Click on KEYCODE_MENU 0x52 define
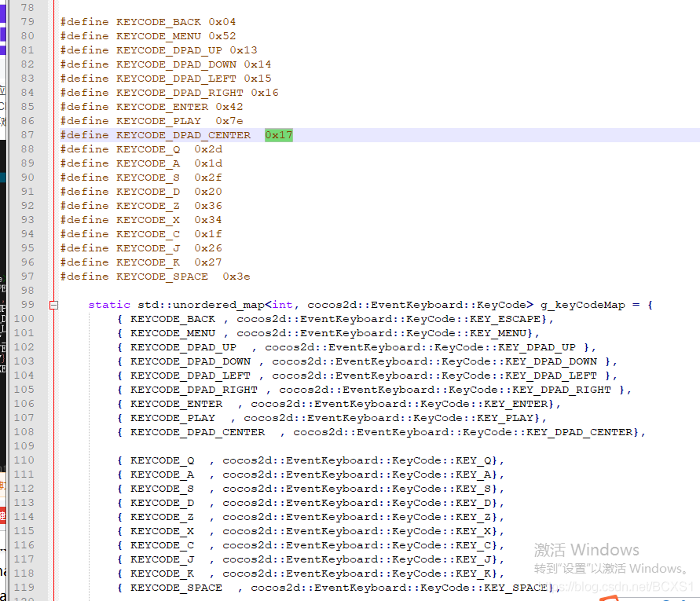Screen dimensions: 700x601 [148, 36]
